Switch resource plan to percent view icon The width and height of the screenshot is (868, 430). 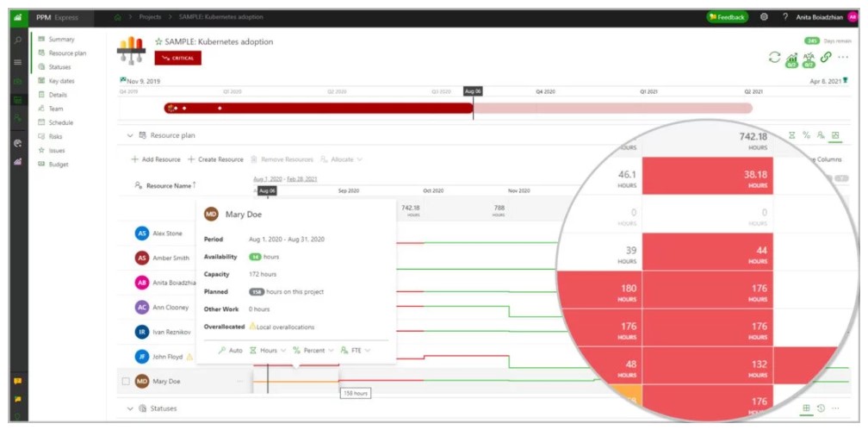(806, 134)
